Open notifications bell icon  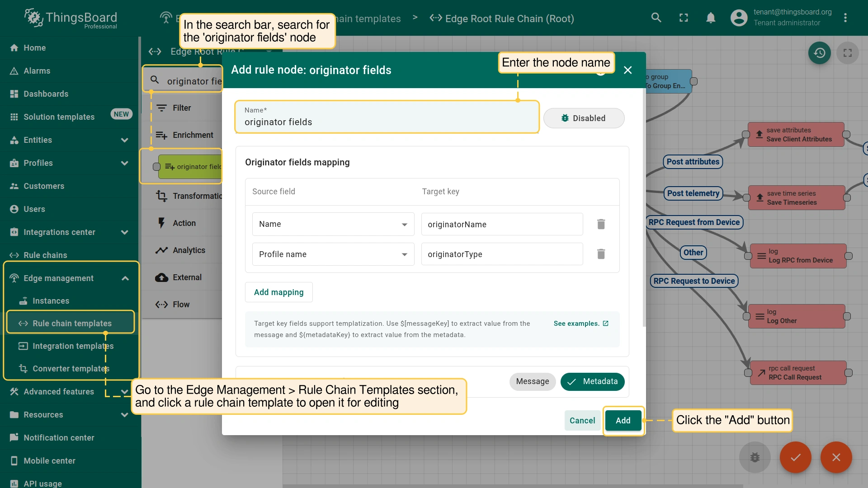pyautogui.click(x=711, y=18)
